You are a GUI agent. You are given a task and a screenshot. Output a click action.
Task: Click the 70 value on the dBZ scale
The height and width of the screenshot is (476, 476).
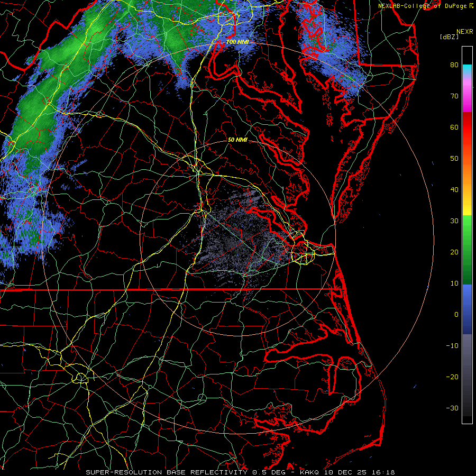tap(454, 96)
